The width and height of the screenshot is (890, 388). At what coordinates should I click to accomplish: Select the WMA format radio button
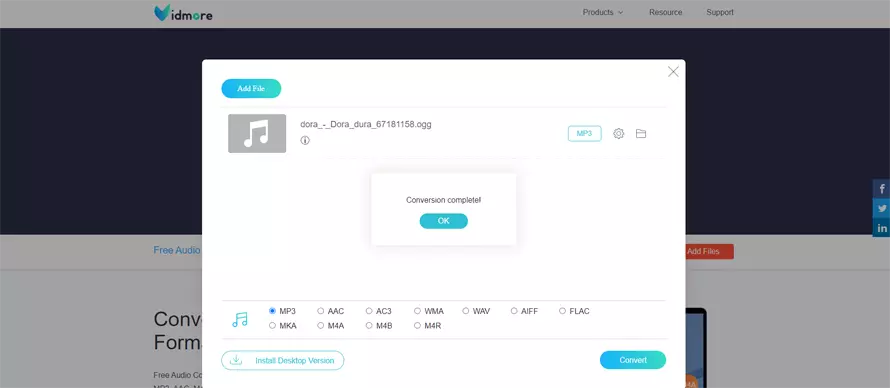point(417,311)
